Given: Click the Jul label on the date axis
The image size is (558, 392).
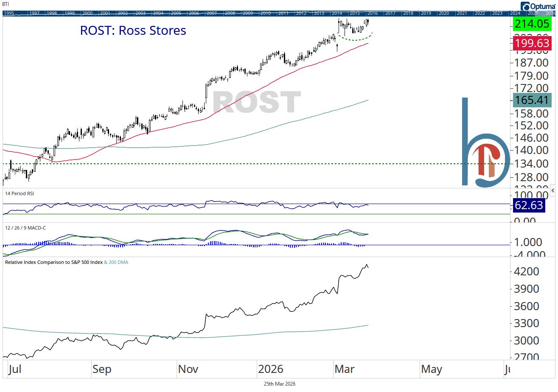Looking at the screenshot, I should [15, 369].
